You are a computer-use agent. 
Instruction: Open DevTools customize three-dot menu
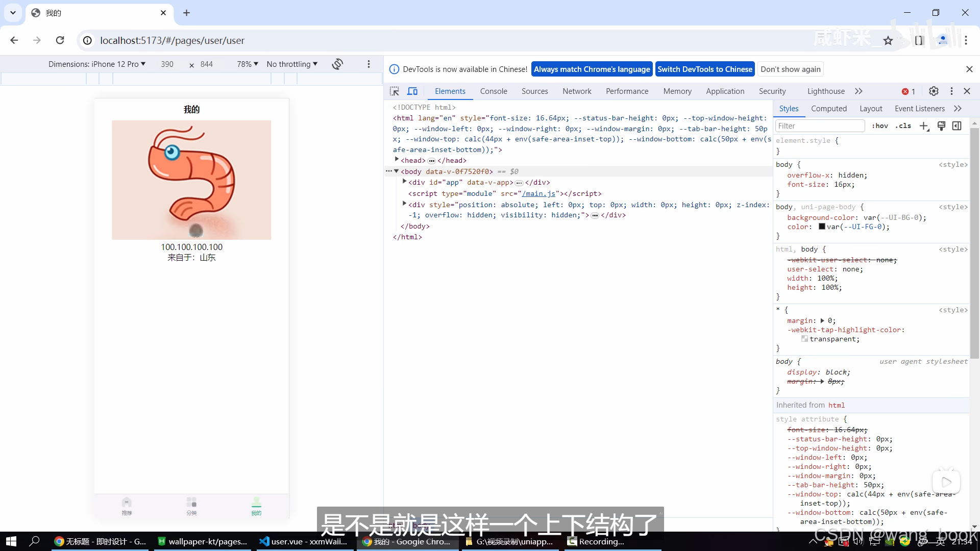pos(951,91)
